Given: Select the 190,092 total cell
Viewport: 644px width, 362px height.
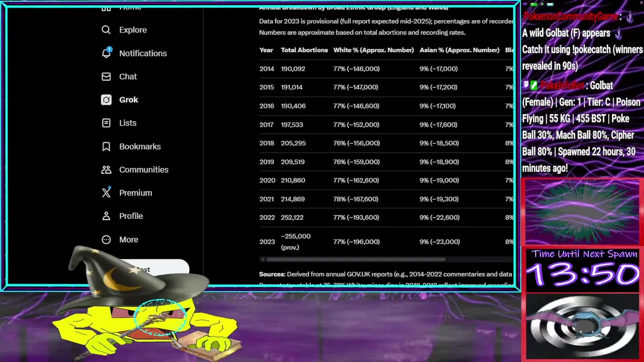Looking at the screenshot, I should coord(293,69).
